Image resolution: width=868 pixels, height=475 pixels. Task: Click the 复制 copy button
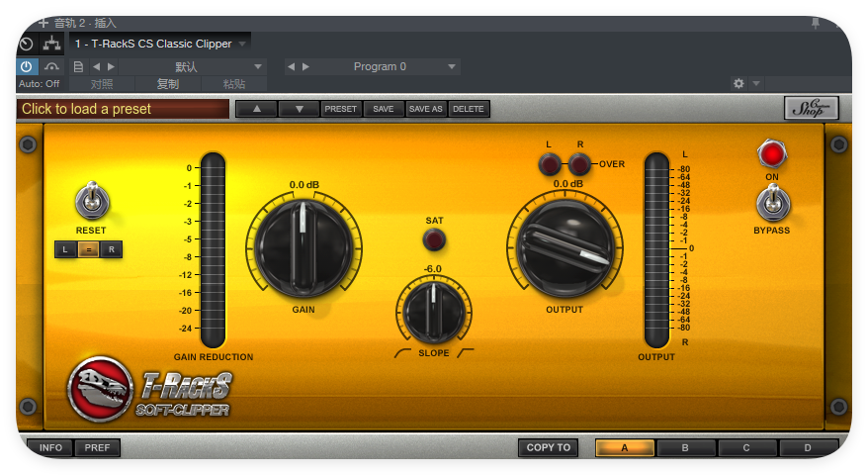(x=168, y=84)
